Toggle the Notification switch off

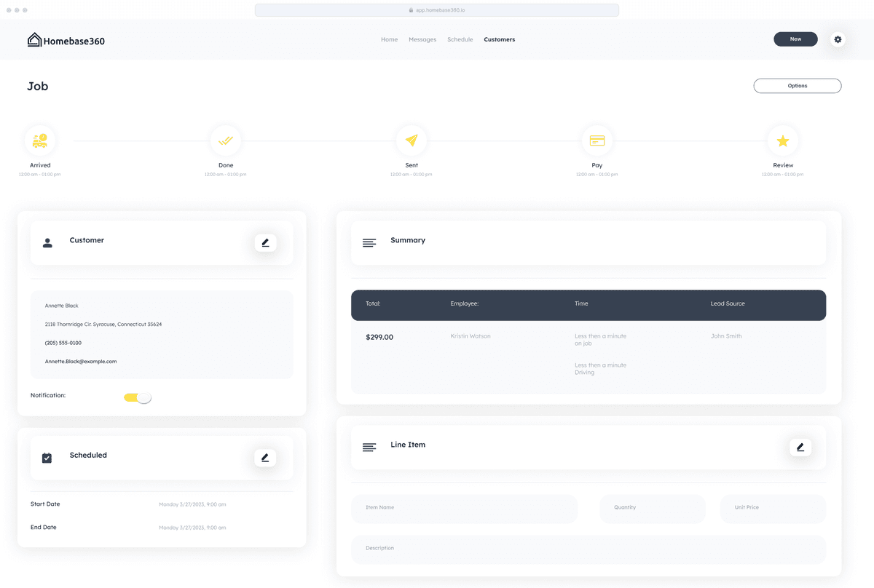coord(138,397)
